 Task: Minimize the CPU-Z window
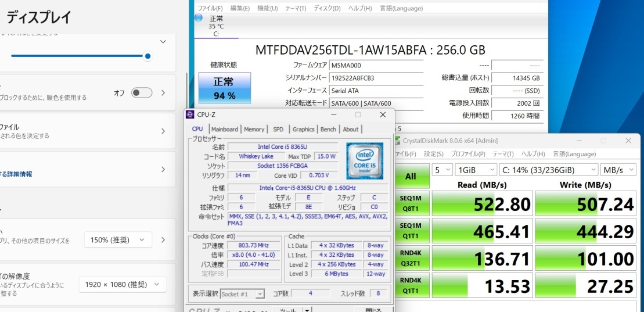click(333, 114)
